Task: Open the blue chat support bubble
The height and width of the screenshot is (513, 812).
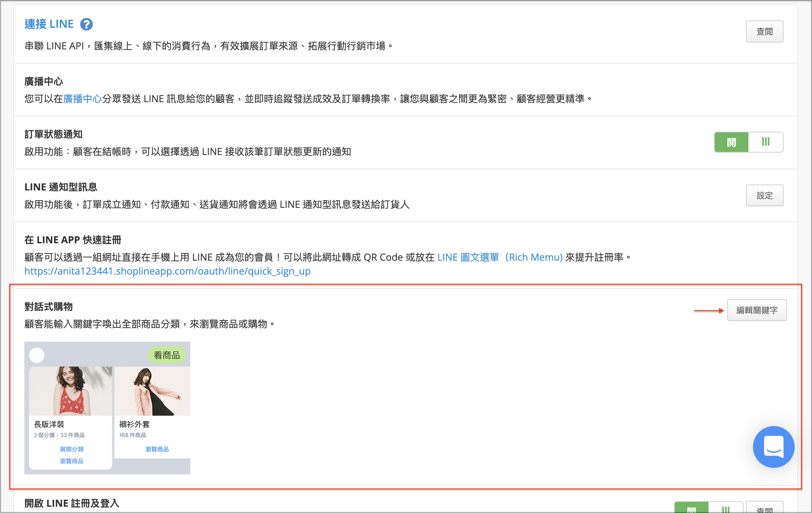Action: (x=773, y=447)
